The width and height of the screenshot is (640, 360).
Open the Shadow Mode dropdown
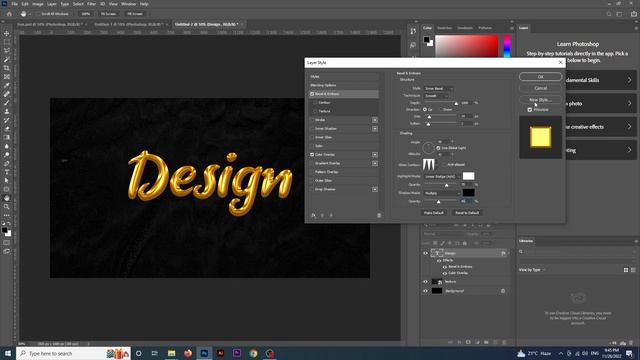click(x=442, y=193)
